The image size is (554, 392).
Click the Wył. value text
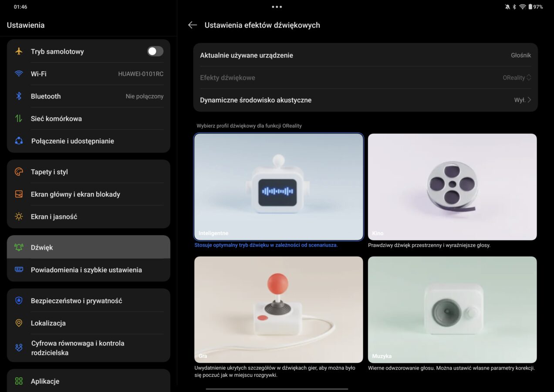tap(520, 100)
